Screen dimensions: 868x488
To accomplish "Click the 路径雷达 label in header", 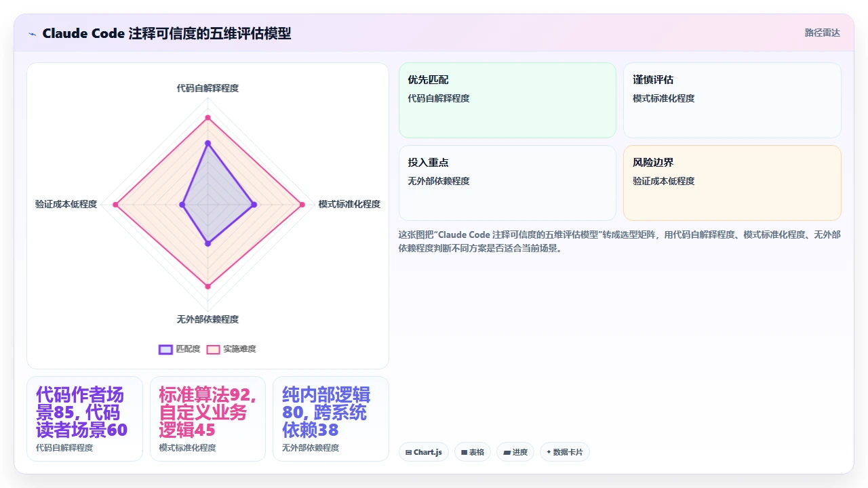I will pyautogui.click(x=823, y=33).
